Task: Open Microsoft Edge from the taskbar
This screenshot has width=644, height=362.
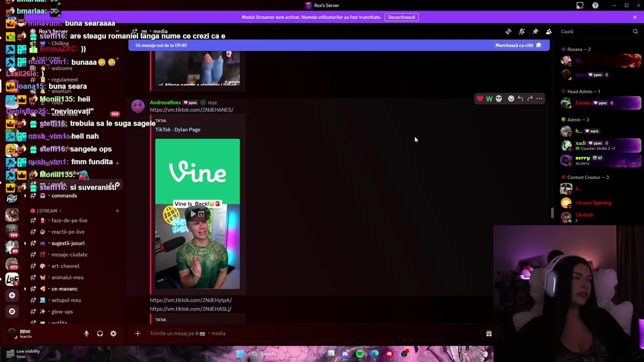Action: tap(374, 354)
